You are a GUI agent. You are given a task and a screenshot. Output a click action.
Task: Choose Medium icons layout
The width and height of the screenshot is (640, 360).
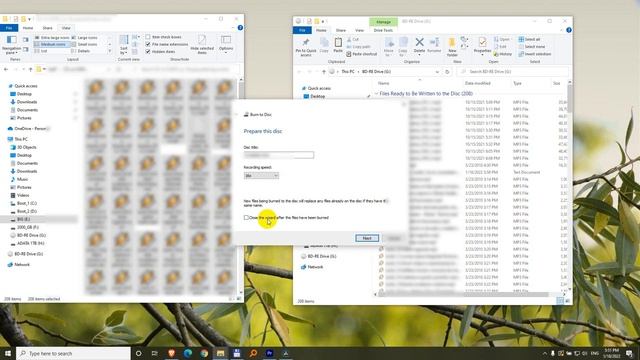(x=52, y=44)
